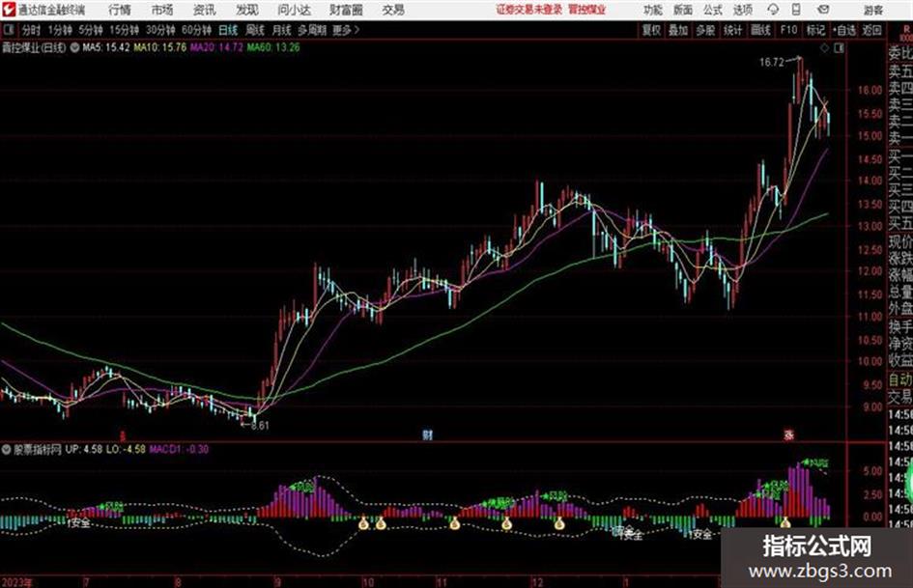The width and height of the screenshot is (913, 588).
Task: Open the 选项 menu
Action: click(743, 10)
